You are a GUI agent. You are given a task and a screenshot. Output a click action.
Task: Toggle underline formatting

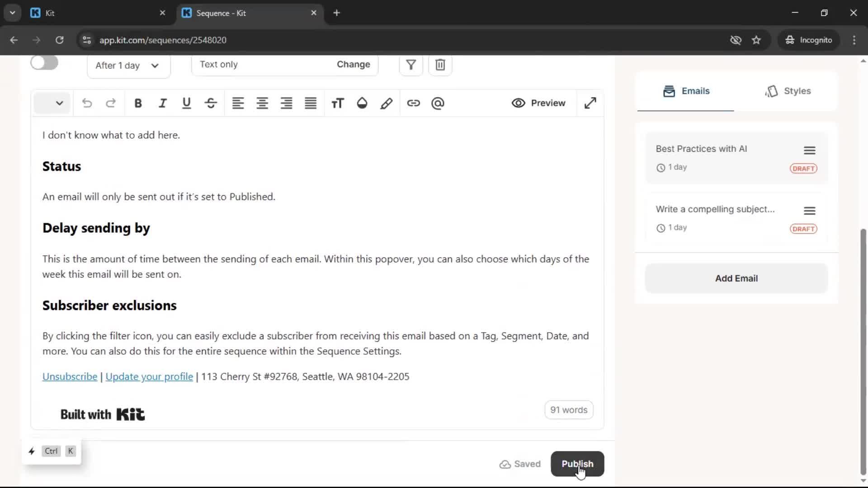tap(186, 103)
